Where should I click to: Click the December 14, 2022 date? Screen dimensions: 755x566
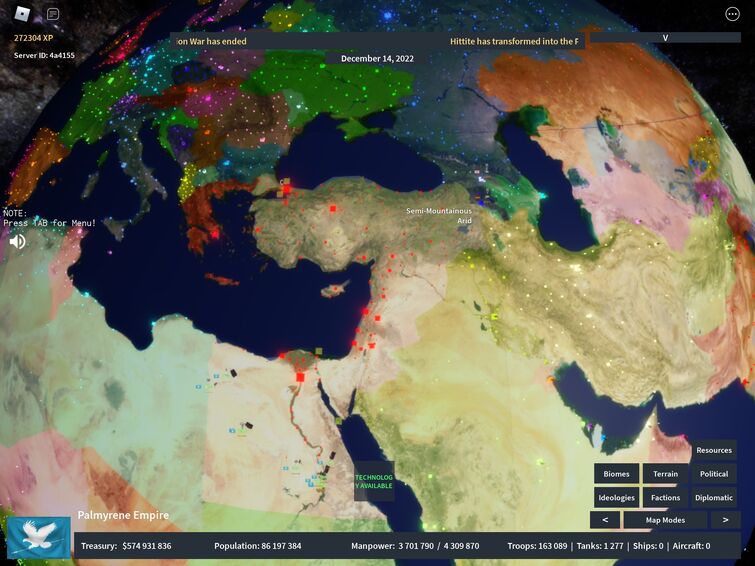tap(378, 58)
